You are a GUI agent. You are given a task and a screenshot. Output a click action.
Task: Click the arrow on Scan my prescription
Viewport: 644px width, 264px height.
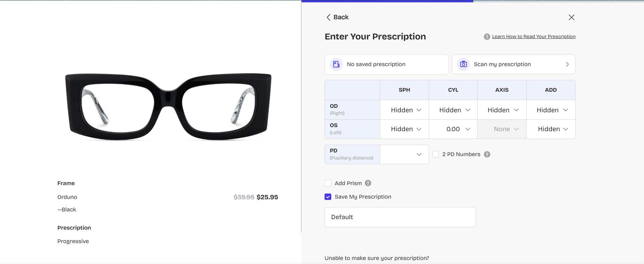point(567,64)
